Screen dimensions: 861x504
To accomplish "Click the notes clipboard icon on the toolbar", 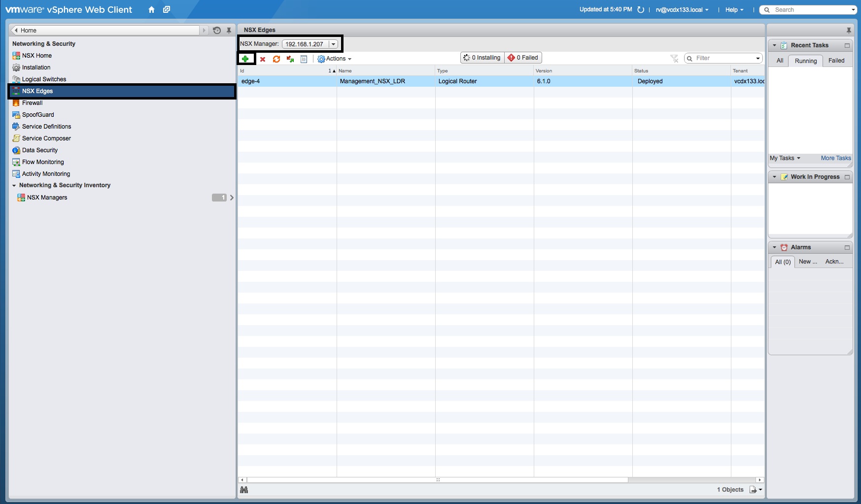I will [304, 59].
